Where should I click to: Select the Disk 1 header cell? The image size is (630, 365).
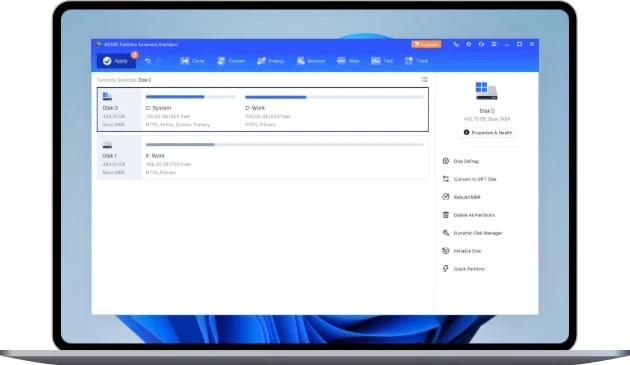coord(120,157)
